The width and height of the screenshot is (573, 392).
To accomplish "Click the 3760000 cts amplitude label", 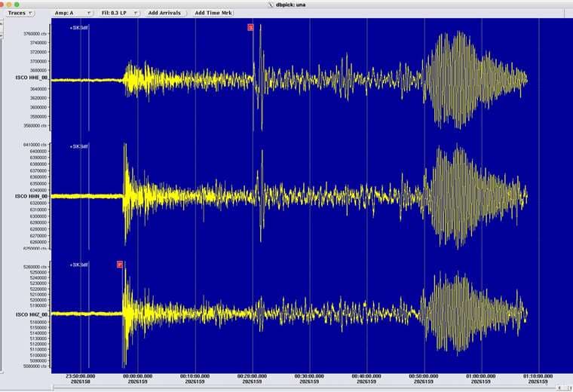I will point(35,34).
